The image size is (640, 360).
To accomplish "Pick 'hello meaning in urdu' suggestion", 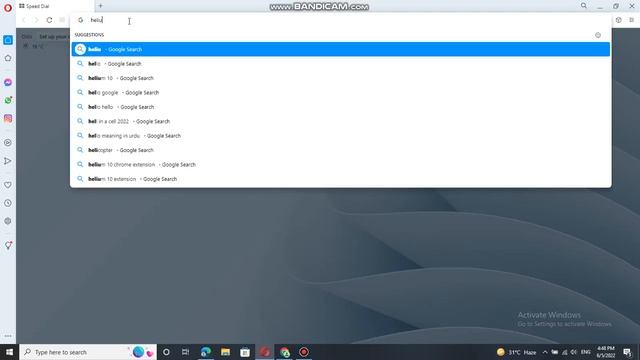I will [340, 136].
